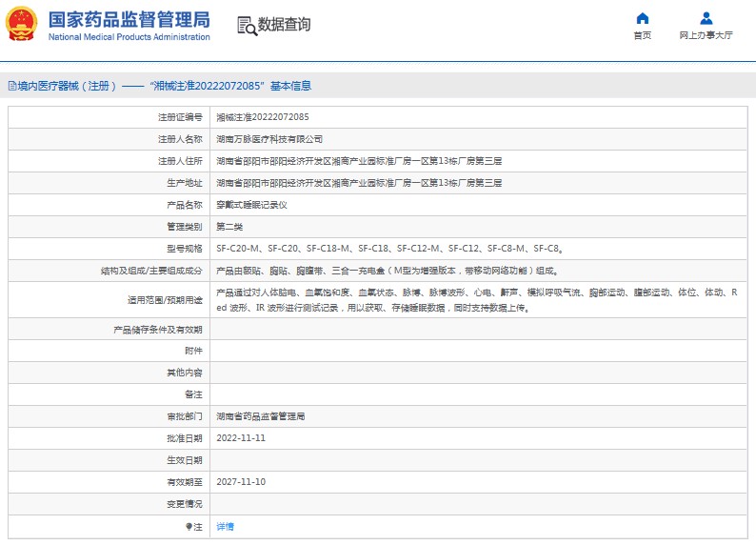Click 数据查询 heading text
Image resolution: width=756 pixels, height=545 pixels.
(x=284, y=24)
